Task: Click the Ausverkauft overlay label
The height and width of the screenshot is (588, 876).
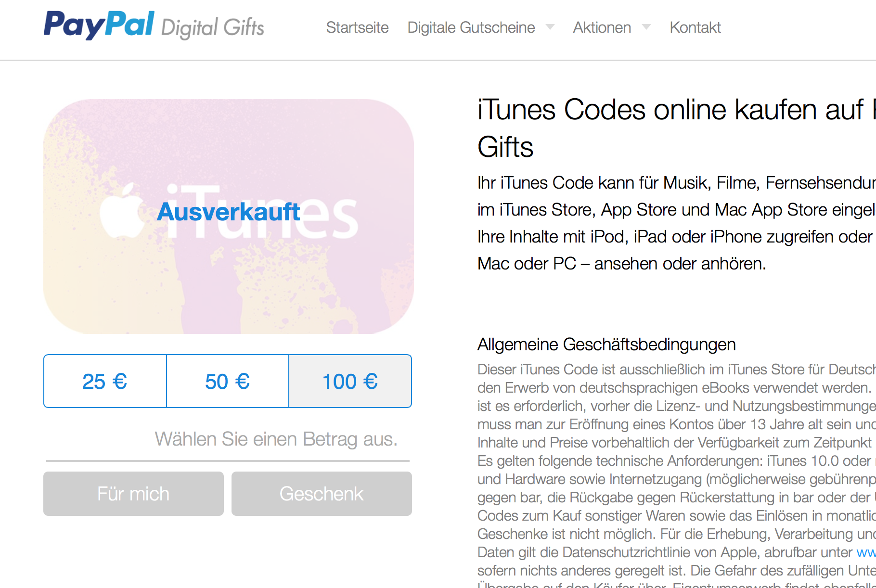Action: 229,212
